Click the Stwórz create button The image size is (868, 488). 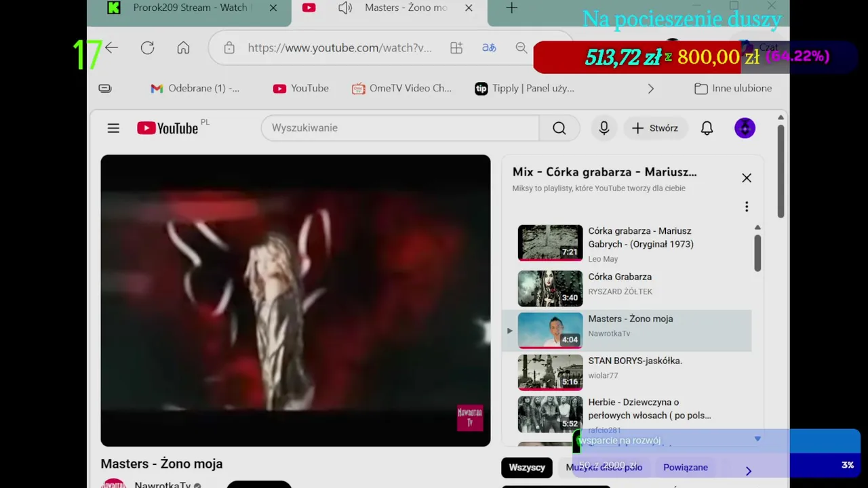point(655,127)
